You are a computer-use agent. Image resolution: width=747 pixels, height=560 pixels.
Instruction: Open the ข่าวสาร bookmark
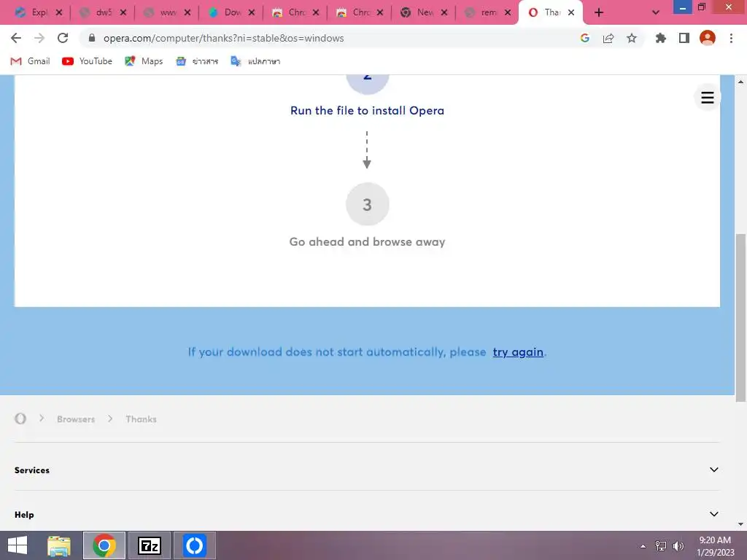tap(197, 61)
